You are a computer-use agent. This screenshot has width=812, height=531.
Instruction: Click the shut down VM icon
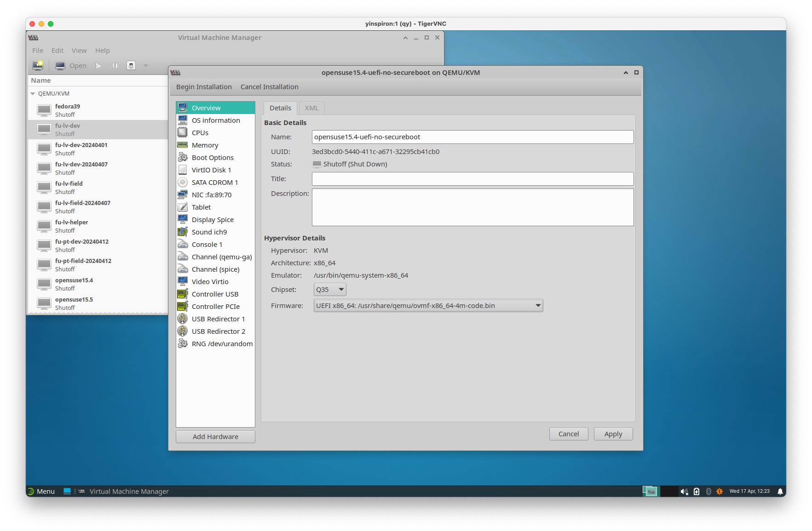coord(131,66)
